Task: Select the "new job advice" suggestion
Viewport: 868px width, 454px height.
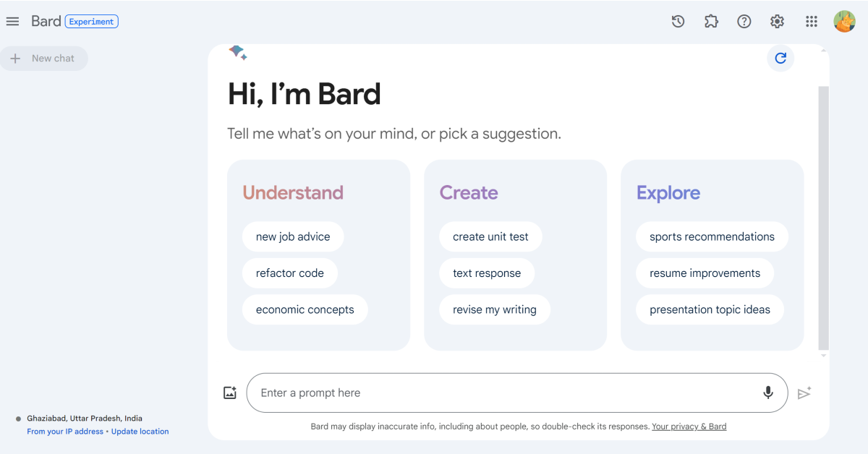Action: (293, 236)
